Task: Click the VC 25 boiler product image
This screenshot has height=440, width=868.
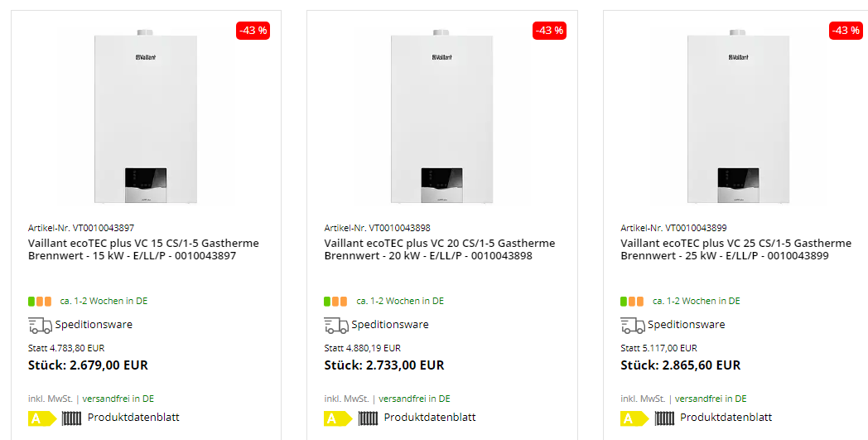Action: pos(738,118)
